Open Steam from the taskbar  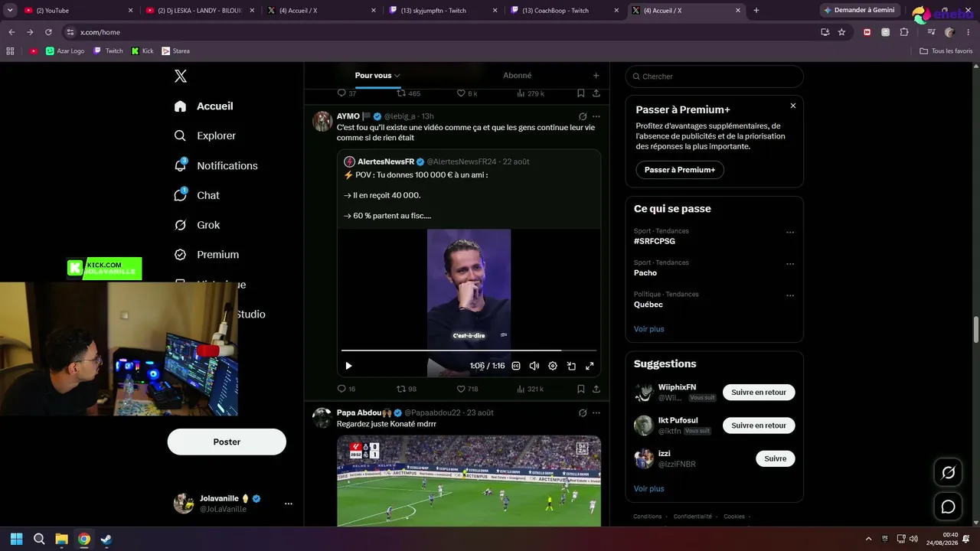pos(106,539)
